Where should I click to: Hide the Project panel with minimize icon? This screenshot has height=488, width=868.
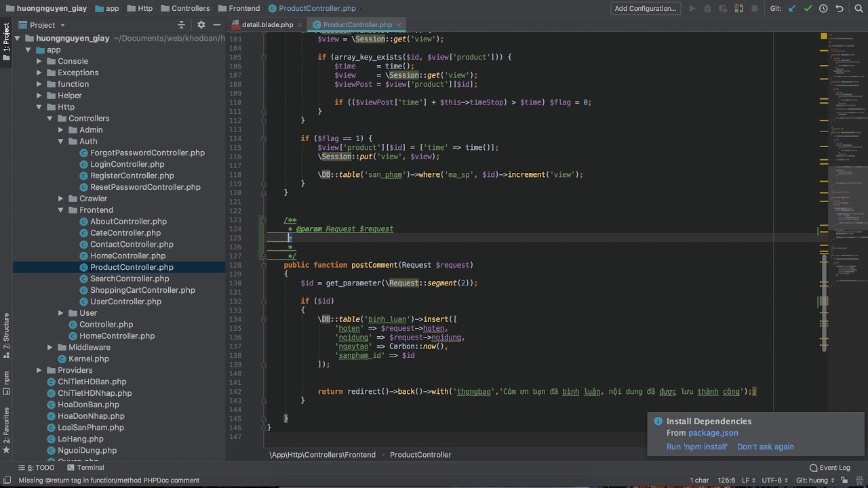pyautogui.click(x=216, y=25)
